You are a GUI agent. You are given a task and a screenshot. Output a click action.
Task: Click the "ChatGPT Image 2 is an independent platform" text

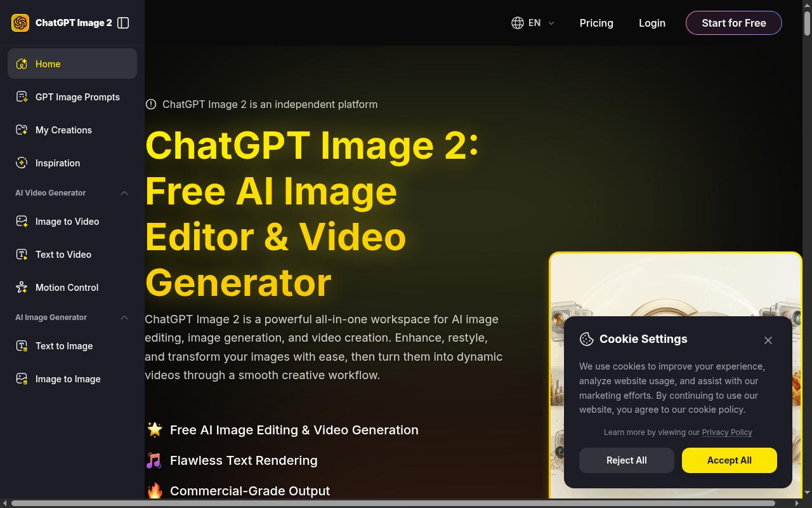pyautogui.click(x=270, y=104)
